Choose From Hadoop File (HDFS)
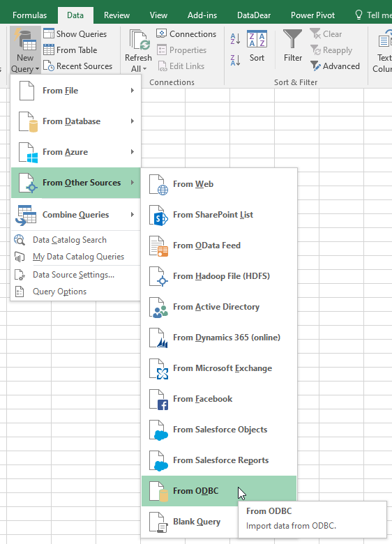Viewport: 392px width, 544px height. coord(219,276)
